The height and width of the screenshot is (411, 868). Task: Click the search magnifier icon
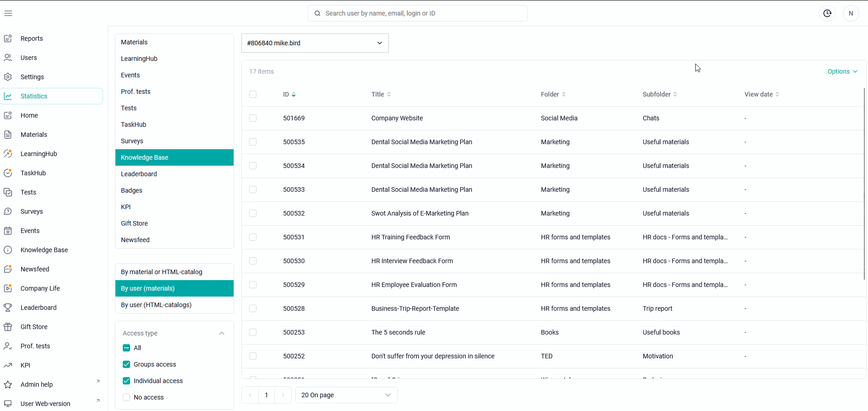pyautogui.click(x=317, y=13)
